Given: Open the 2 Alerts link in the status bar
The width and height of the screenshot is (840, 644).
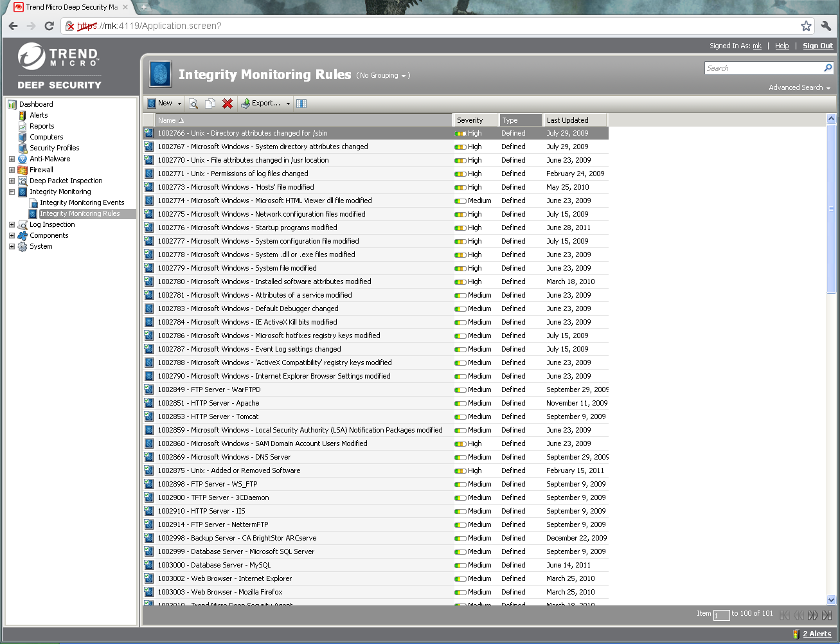Looking at the screenshot, I should (x=817, y=634).
